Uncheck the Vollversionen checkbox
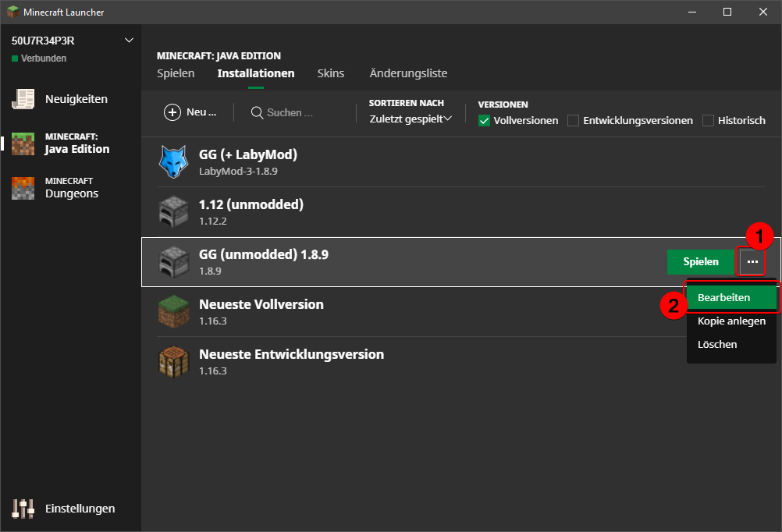 point(484,121)
